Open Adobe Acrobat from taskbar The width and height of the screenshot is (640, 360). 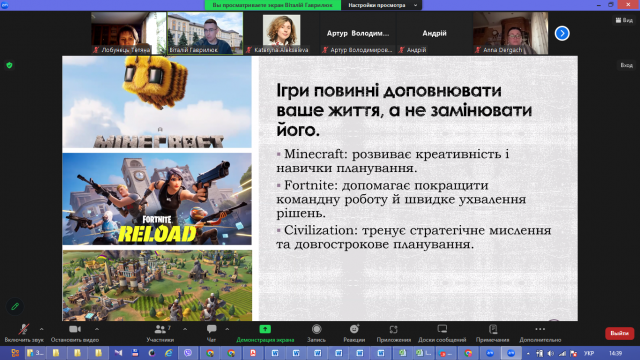[x=253, y=353]
